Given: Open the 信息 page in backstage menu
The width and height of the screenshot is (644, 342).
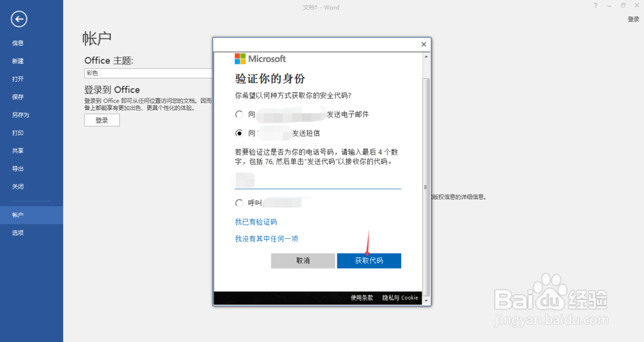Looking at the screenshot, I should (x=17, y=43).
